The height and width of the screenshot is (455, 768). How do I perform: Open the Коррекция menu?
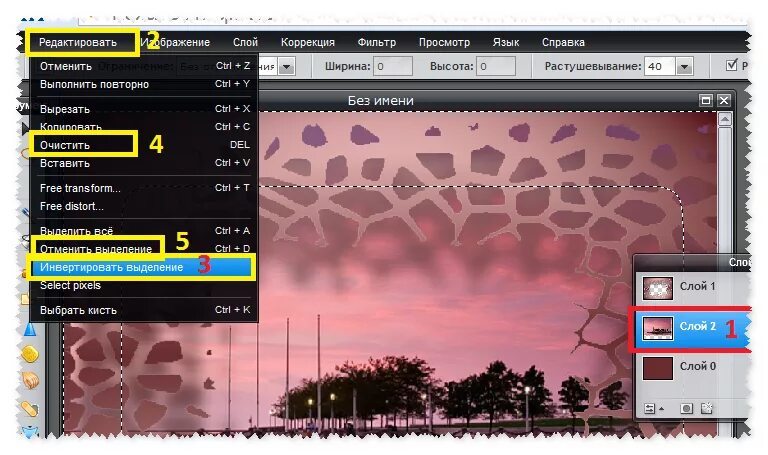pyautogui.click(x=308, y=42)
